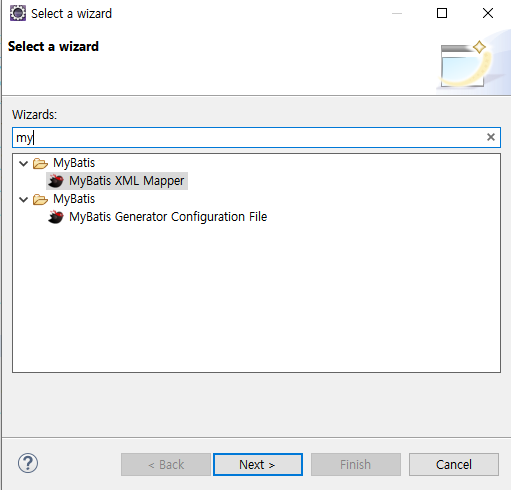Click the Cancel button
This screenshot has height=490, width=511.
pos(454,464)
